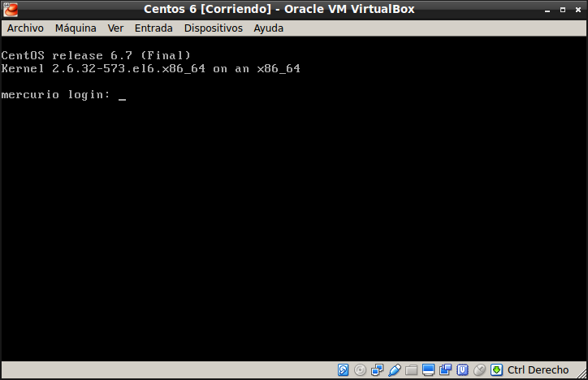588x380 pixels.
Task: Expand the Ver menu
Action: [115, 28]
